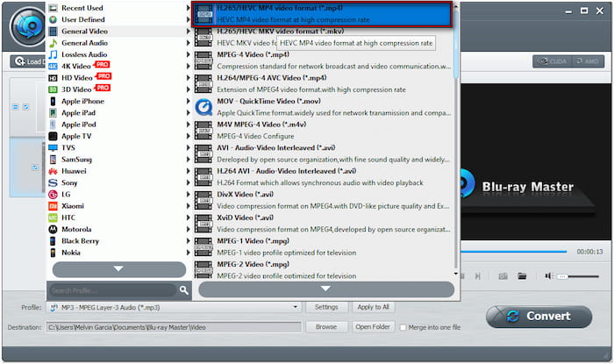This screenshot has width=614, height=364.
Task: Choose H.265/HEVC MKV video format
Action: tap(323, 37)
